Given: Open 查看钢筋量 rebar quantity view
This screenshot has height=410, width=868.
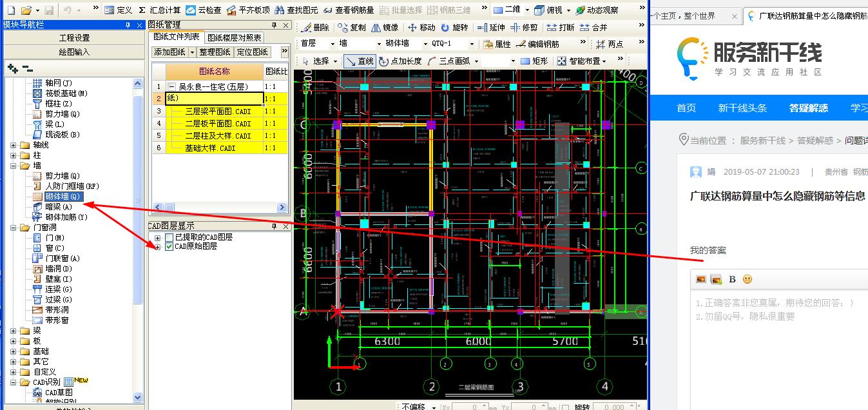Looking at the screenshot, I should pyautogui.click(x=349, y=10).
